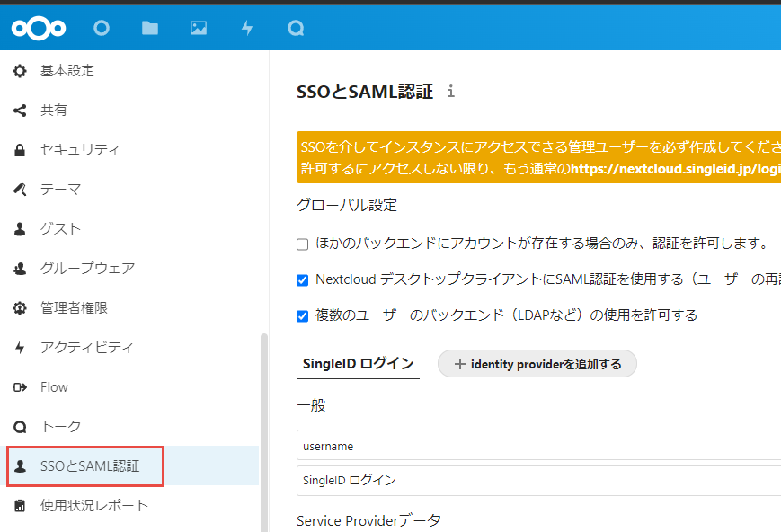Click the info icon beside SSOとSAML認証 heading
Viewport: 781px width, 532px height.
click(x=451, y=92)
